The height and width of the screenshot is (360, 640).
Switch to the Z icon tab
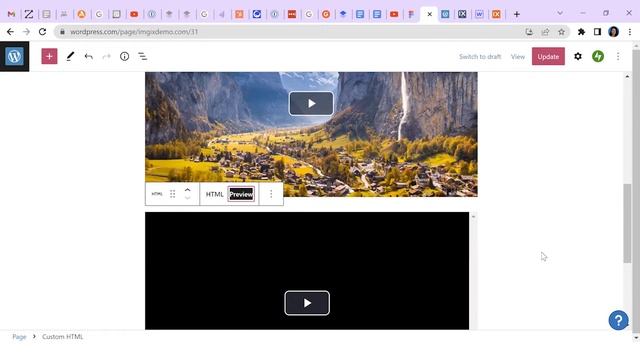(29, 14)
